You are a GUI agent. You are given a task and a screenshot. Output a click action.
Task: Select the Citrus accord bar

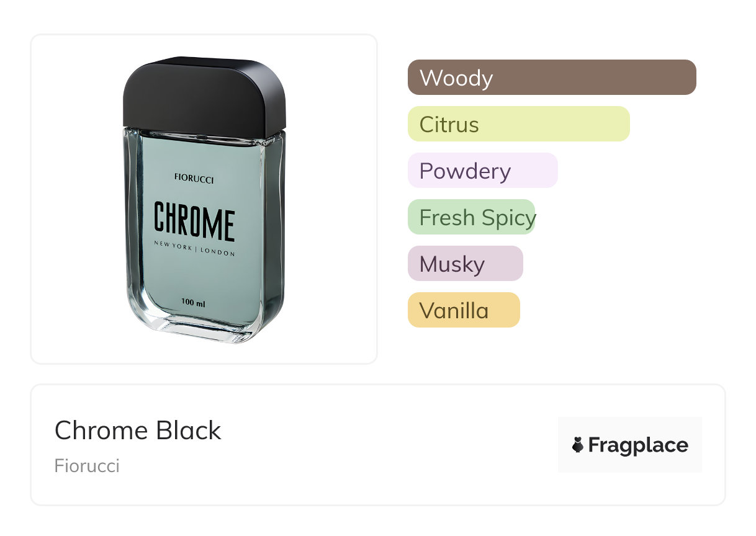[x=518, y=124]
